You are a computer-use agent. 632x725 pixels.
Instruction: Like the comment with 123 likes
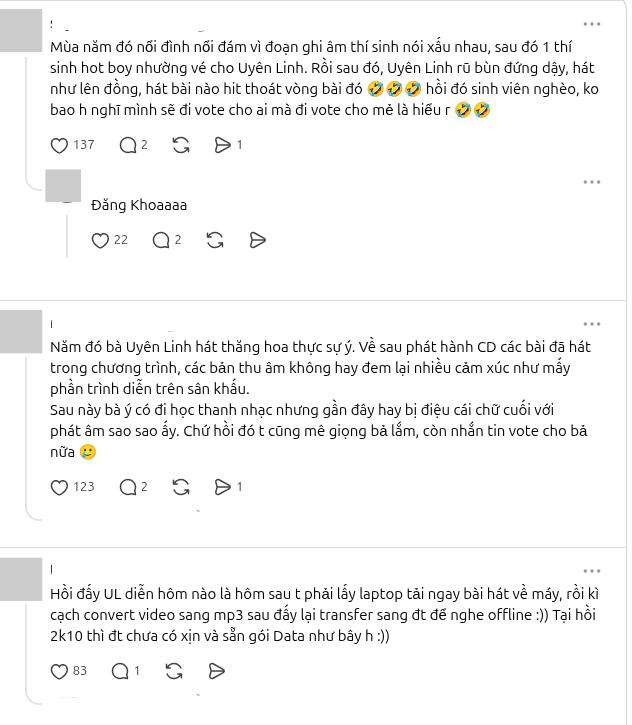pyautogui.click(x=59, y=487)
